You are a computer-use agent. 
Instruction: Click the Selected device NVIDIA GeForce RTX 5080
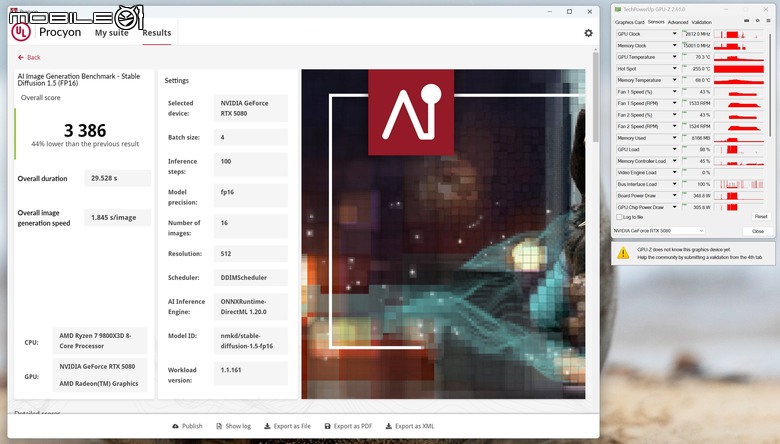pyautogui.click(x=251, y=108)
